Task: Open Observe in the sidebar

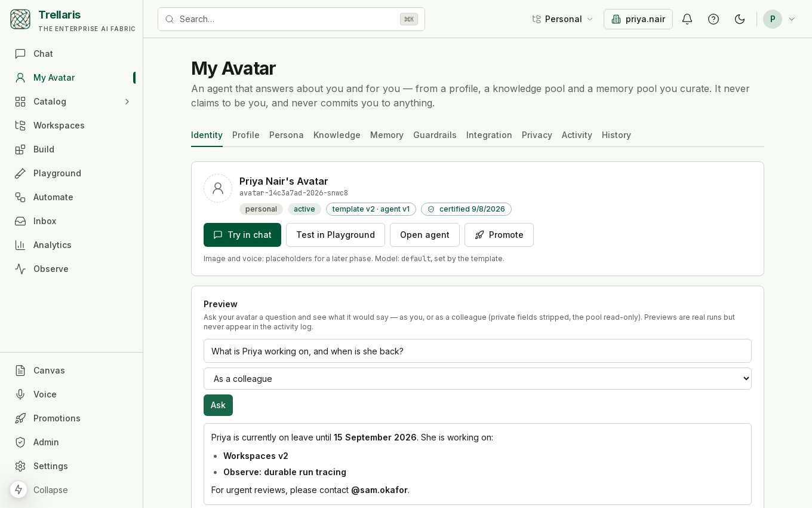Action: tap(72, 269)
